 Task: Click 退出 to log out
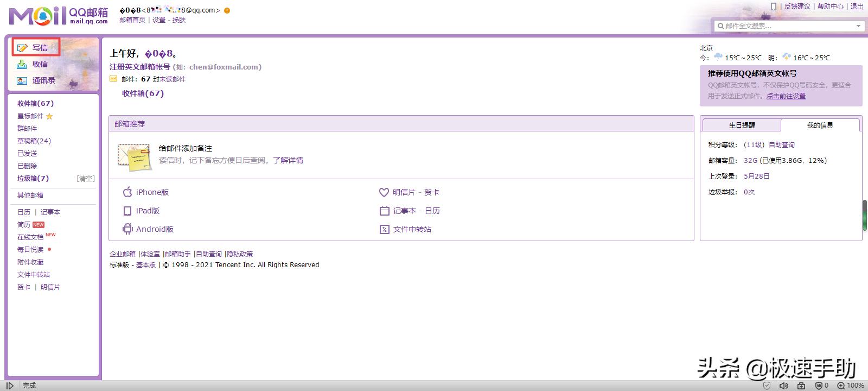tap(857, 7)
